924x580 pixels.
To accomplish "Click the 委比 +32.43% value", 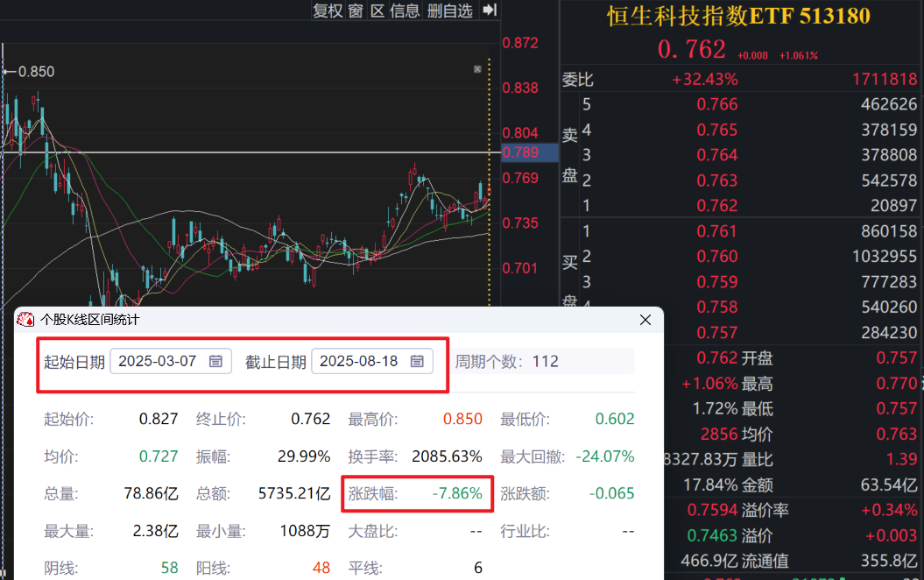I will coord(705,79).
